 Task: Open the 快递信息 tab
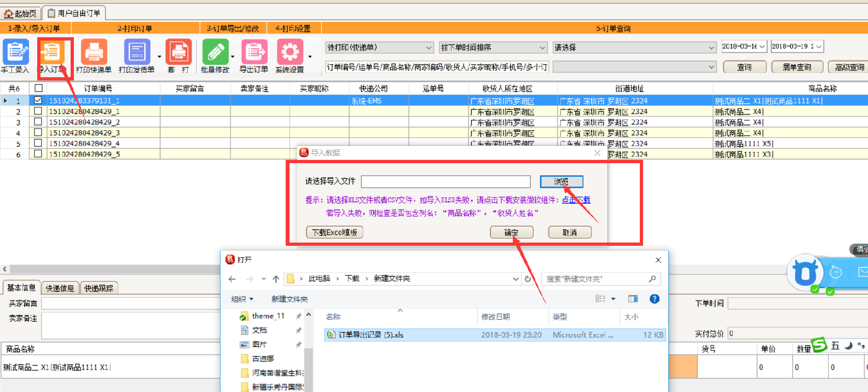point(60,288)
